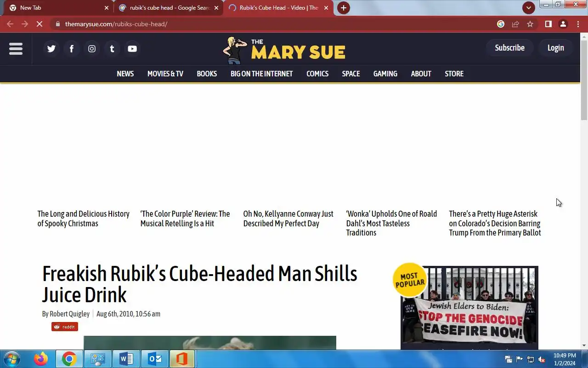Open the Chrome three-dot menu
This screenshot has width=588, height=368.
578,24
